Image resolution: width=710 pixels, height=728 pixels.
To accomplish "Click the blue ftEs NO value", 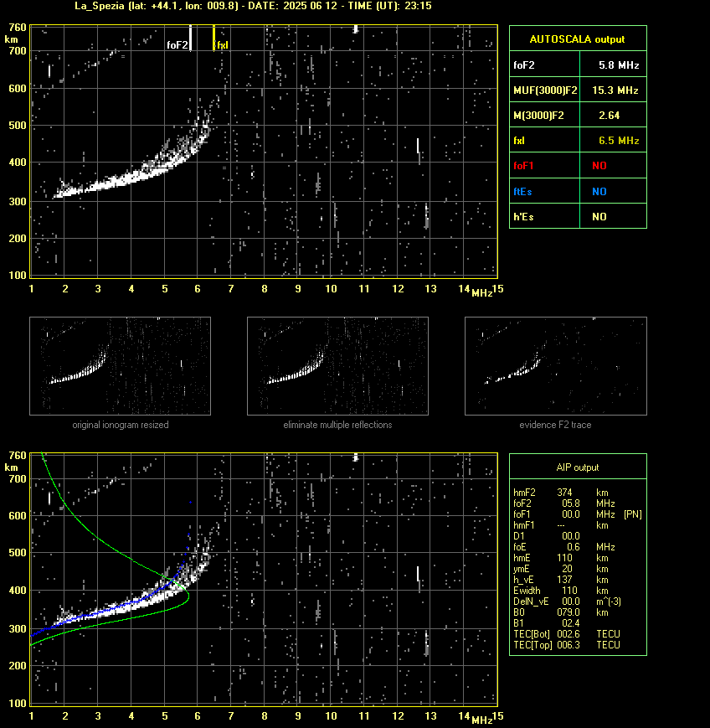I will [599, 191].
